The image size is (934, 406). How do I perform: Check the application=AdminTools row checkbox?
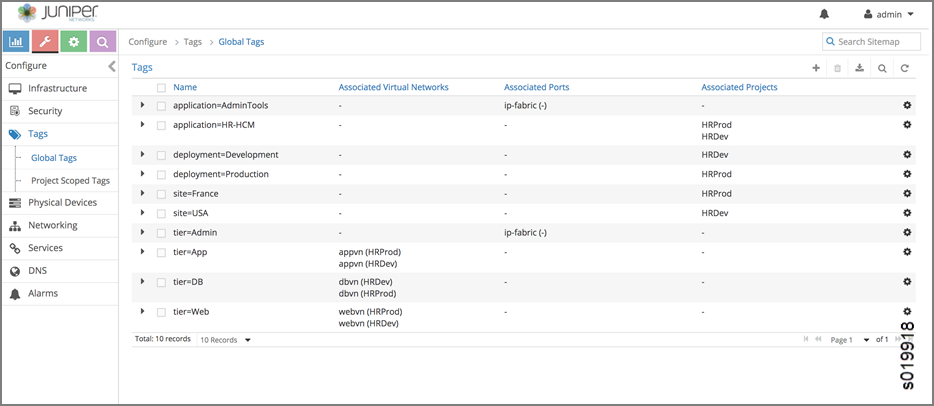161,105
